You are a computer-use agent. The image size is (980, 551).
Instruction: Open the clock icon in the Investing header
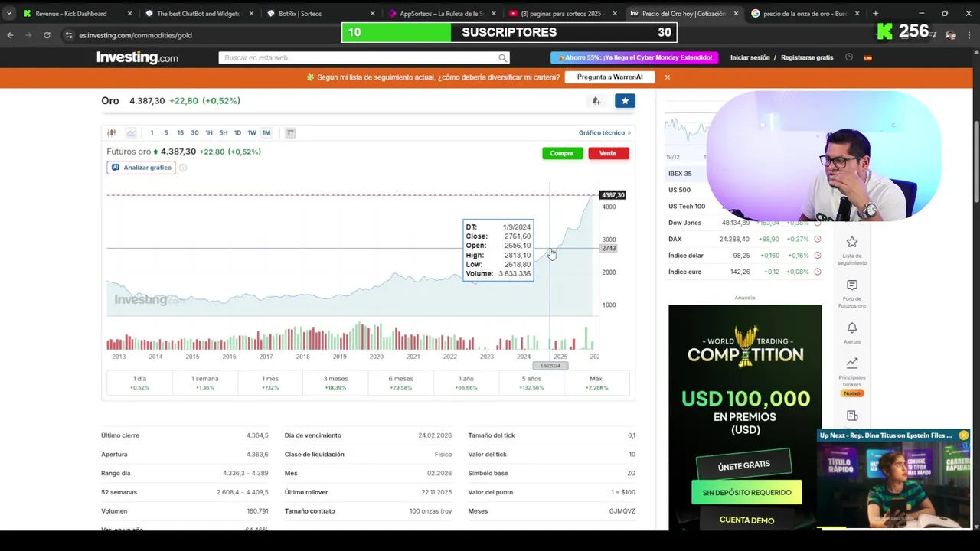coord(849,57)
